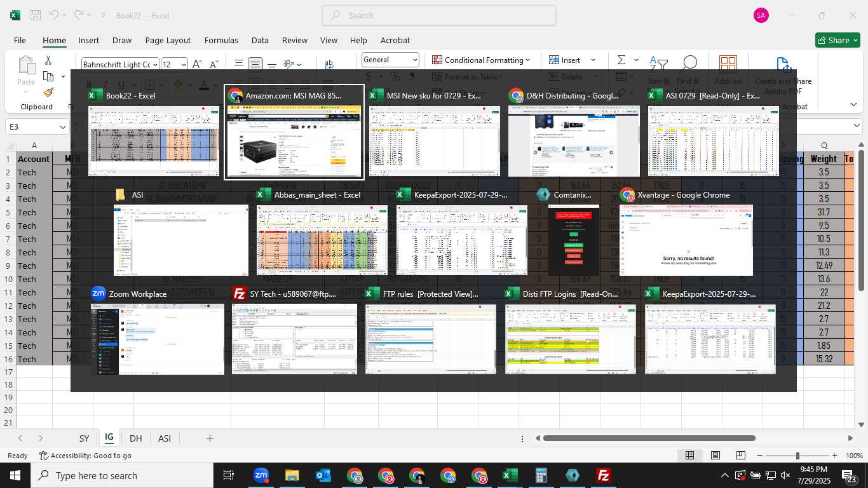The width and height of the screenshot is (868, 488).
Task: Click the AutoSum sigma icon
Action: (621, 60)
